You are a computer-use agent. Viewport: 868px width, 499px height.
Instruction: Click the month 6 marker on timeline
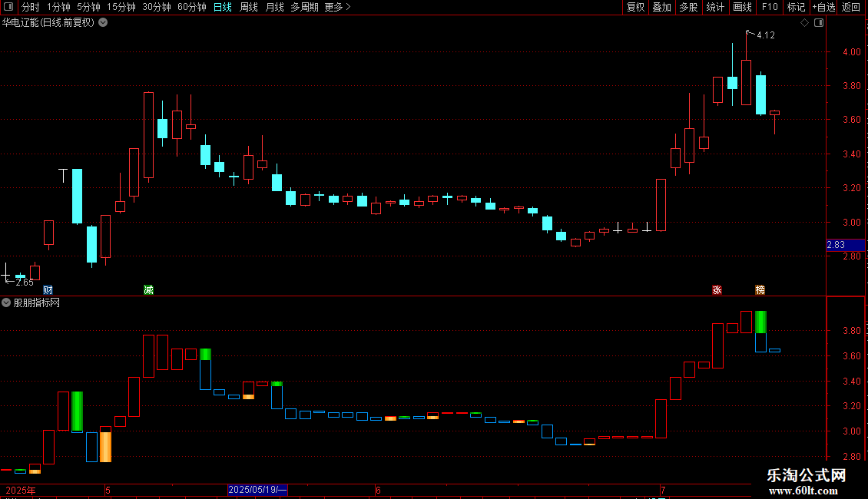click(x=378, y=490)
